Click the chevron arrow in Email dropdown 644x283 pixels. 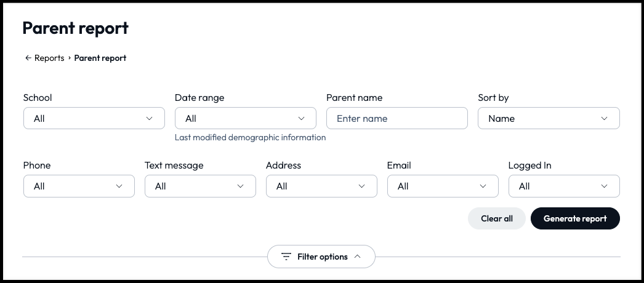point(483,186)
